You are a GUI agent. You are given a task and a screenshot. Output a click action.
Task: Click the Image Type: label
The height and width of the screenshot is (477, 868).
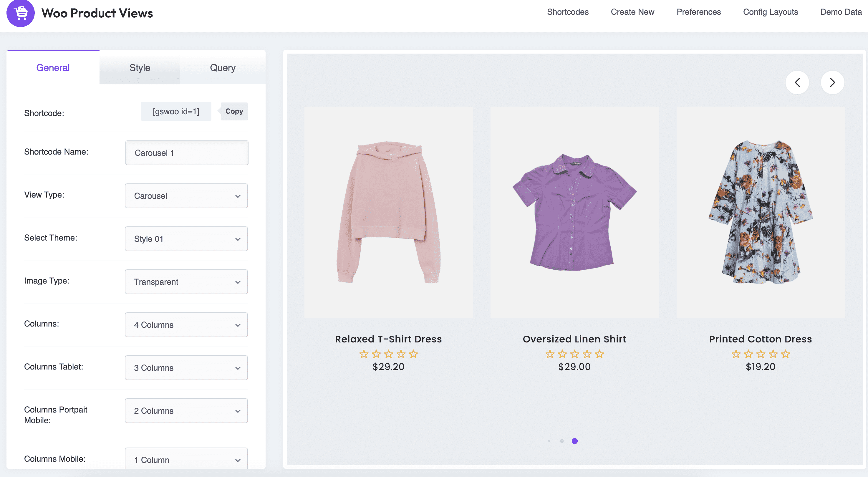click(47, 281)
